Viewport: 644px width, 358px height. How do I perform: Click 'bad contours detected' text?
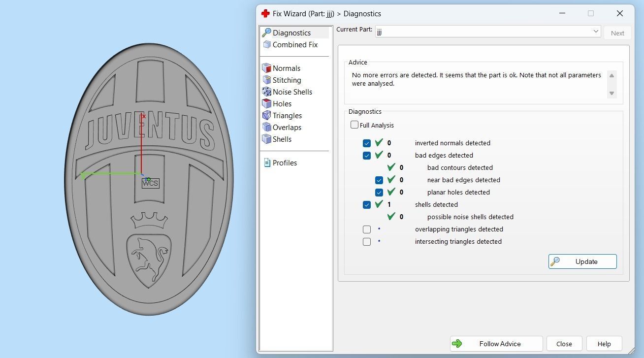tap(460, 167)
